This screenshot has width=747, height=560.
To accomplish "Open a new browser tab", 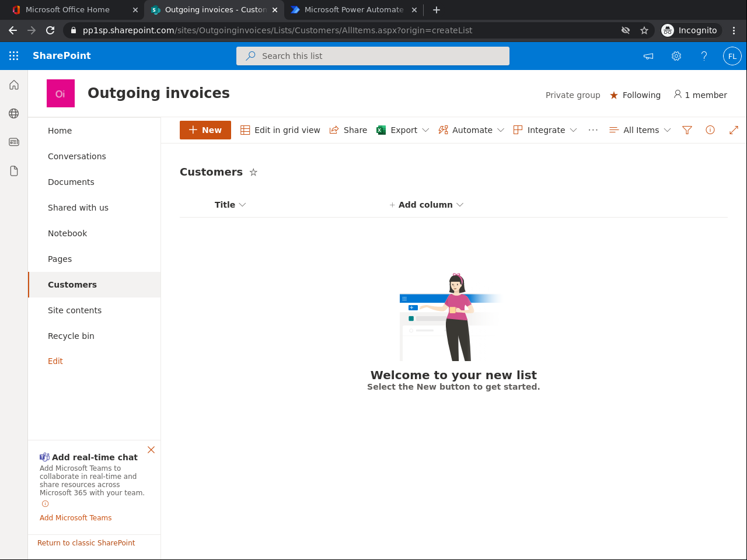I will pyautogui.click(x=437, y=10).
